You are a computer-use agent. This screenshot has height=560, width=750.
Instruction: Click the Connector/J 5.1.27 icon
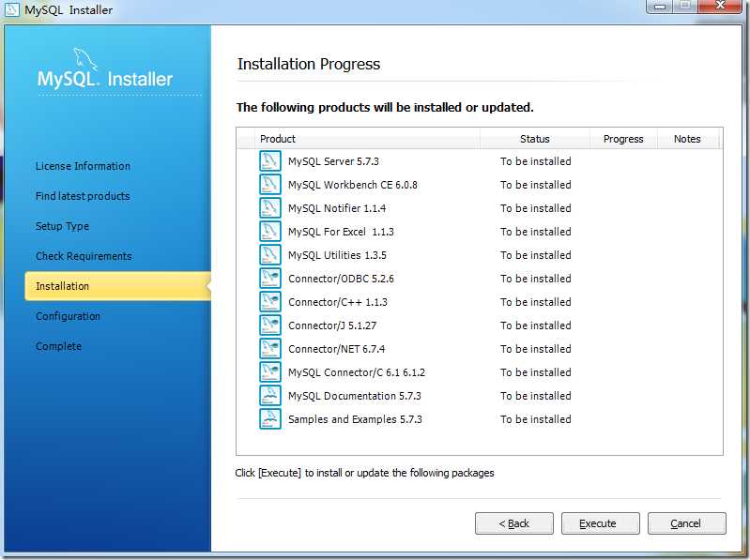pyautogui.click(x=269, y=325)
